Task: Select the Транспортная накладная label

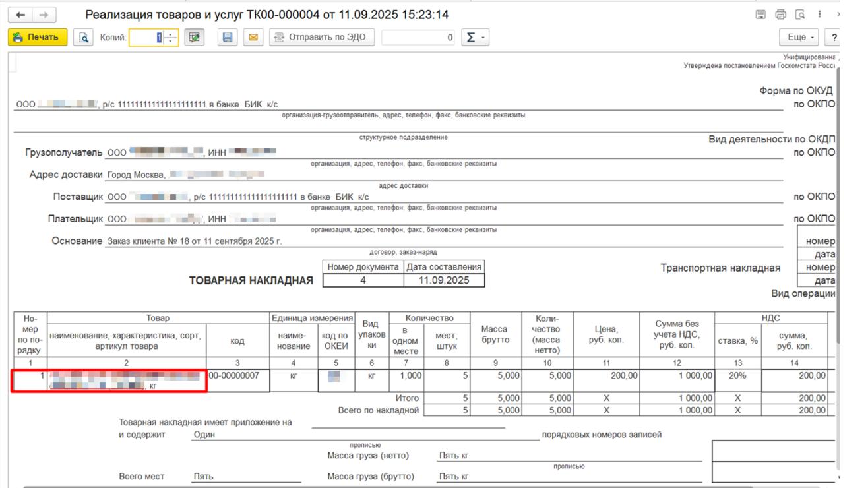Action: [720, 268]
